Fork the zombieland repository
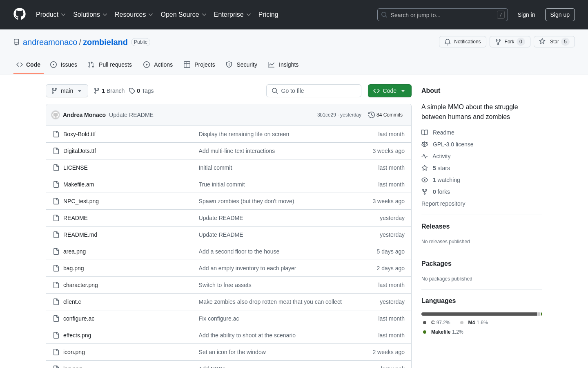 pyautogui.click(x=510, y=42)
